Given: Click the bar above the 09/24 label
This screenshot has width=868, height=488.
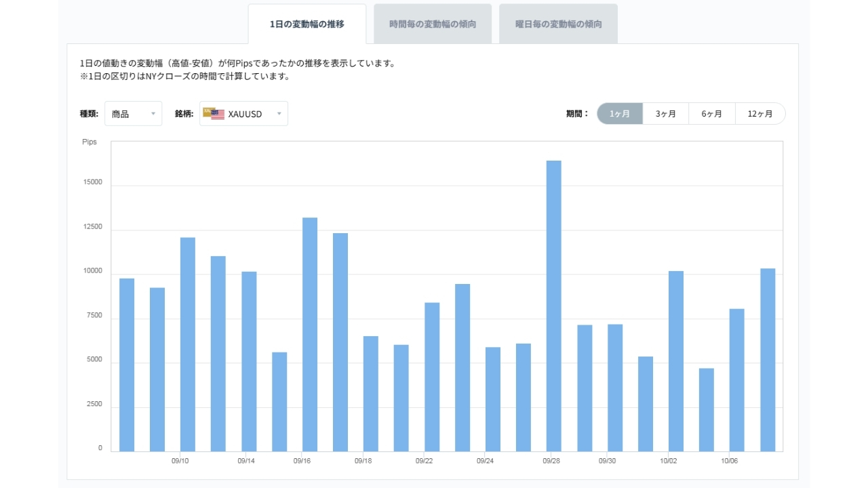Looking at the screenshot, I should pos(493,399).
